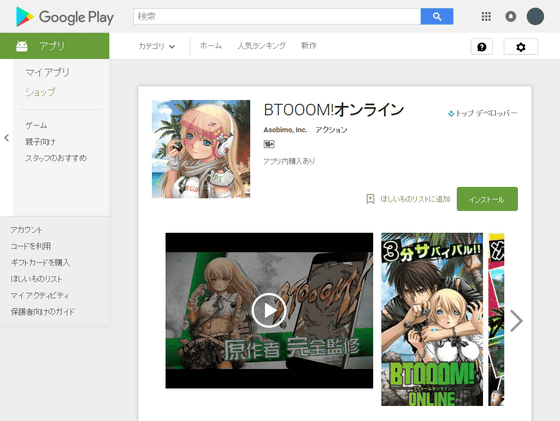560x421 pixels.
Task: Open マイ アクティビティ link
Action: [x=40, y=295]
